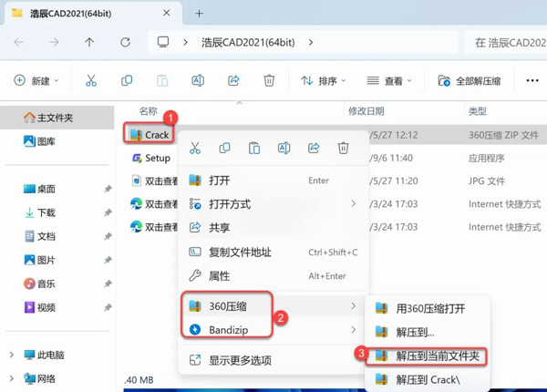
Task: Open the 排序 sort dropdown
Action: (324, 80)
